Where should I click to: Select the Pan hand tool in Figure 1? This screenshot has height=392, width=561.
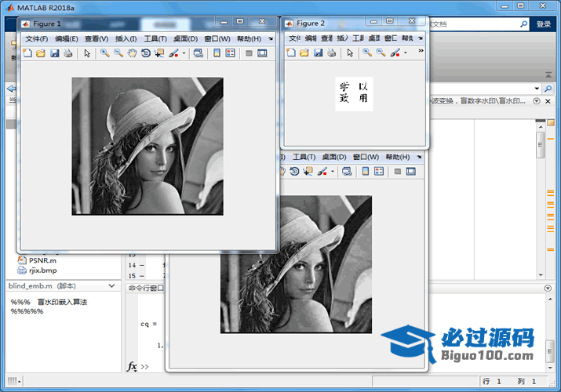(x=132, y=53)
